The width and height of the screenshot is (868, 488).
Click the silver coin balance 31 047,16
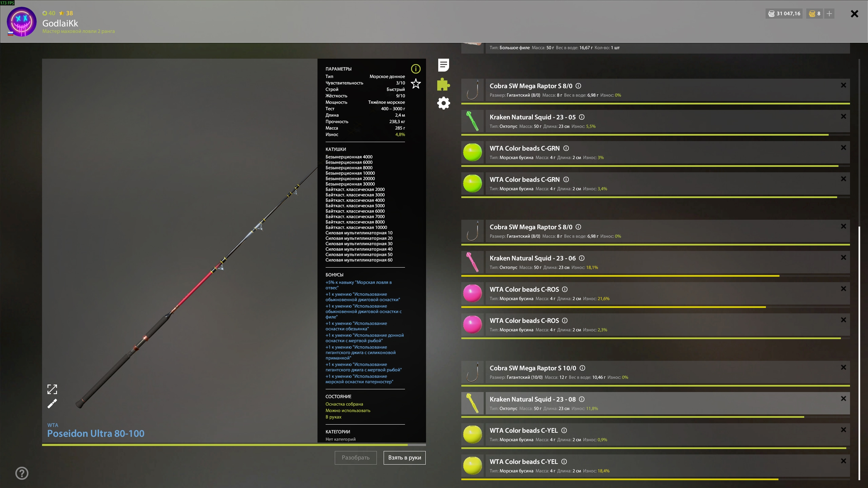[784, 14]
